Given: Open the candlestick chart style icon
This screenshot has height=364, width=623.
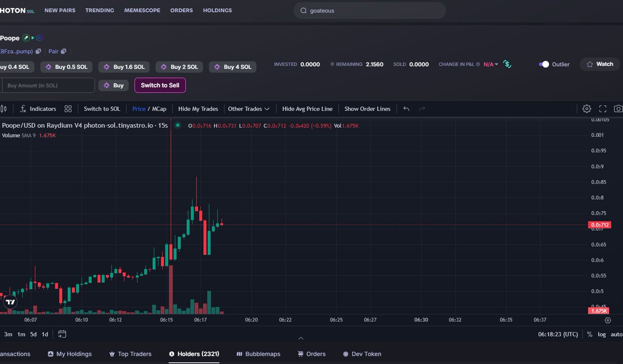Looking at the screenshot, I should click(4, 109).
